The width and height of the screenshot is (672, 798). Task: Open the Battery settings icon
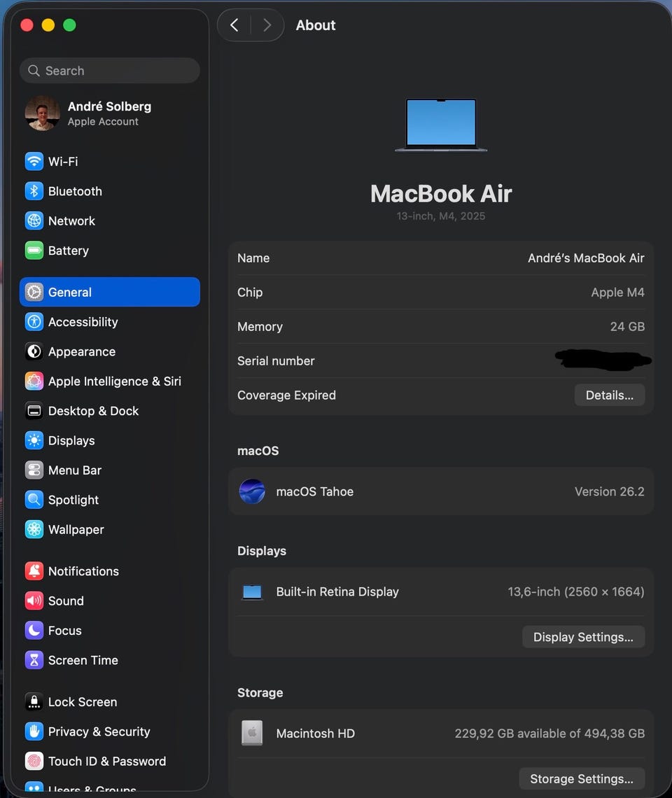click(34, 251)
